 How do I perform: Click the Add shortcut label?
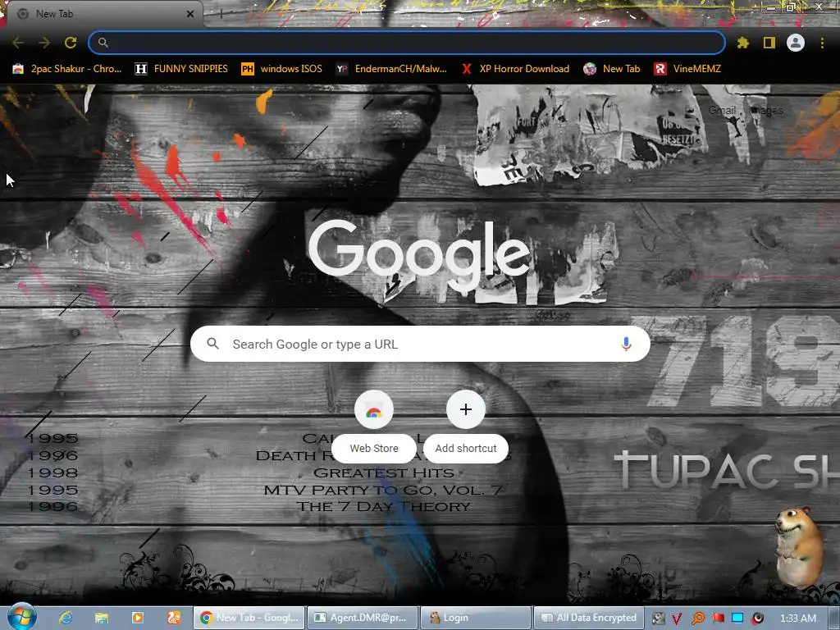(x=466, y=449)
